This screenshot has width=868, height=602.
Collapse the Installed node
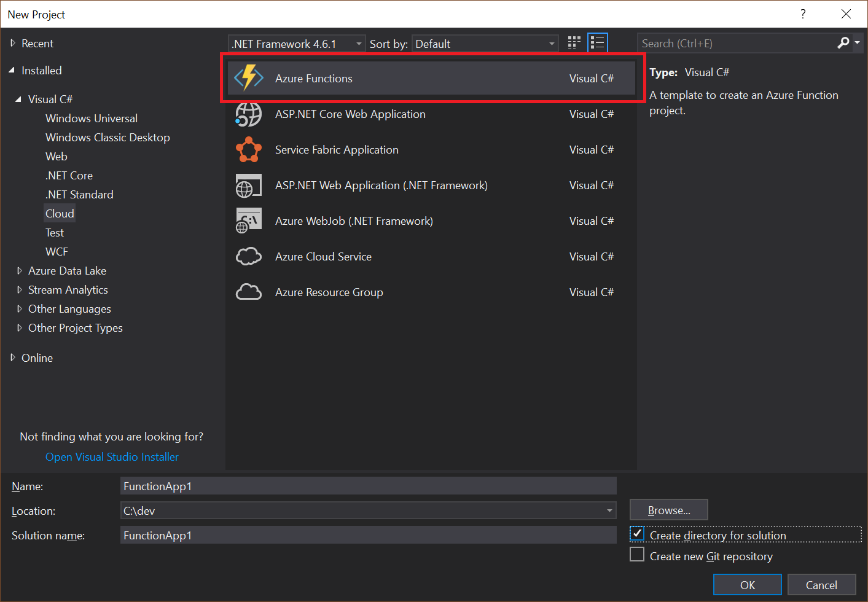(x=12, y=70)
